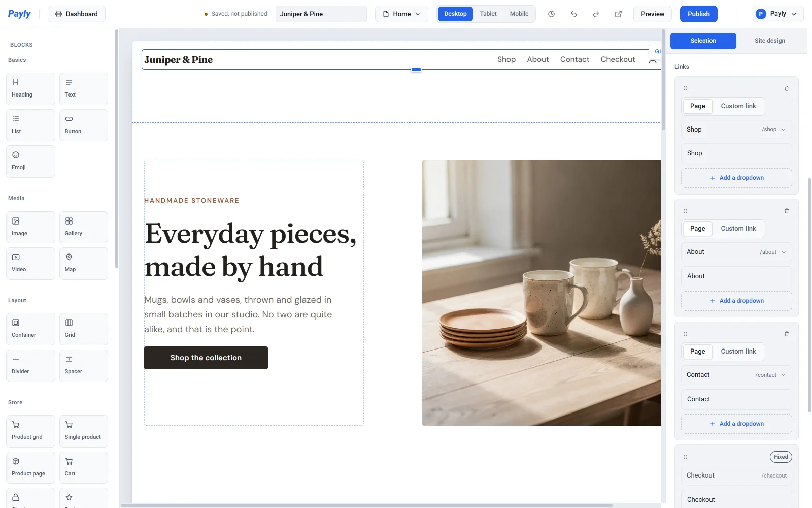
Task: Insert an Image block
Action: [30, 227]
